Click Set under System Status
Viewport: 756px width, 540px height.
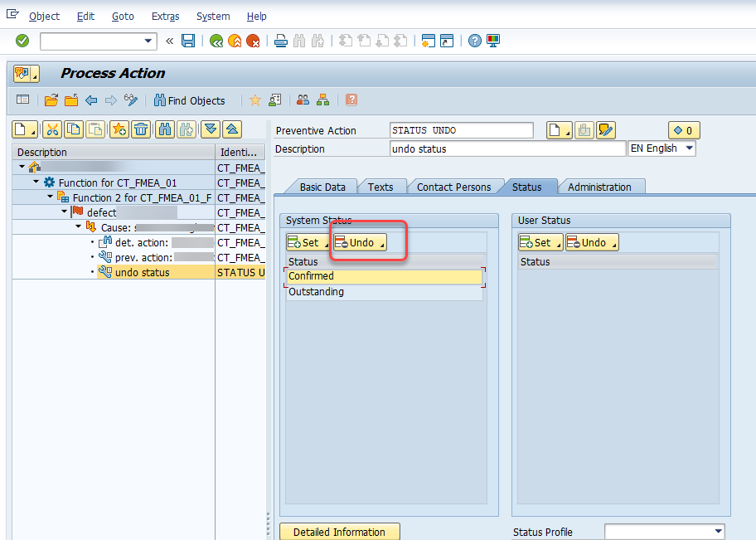[308, 243]
